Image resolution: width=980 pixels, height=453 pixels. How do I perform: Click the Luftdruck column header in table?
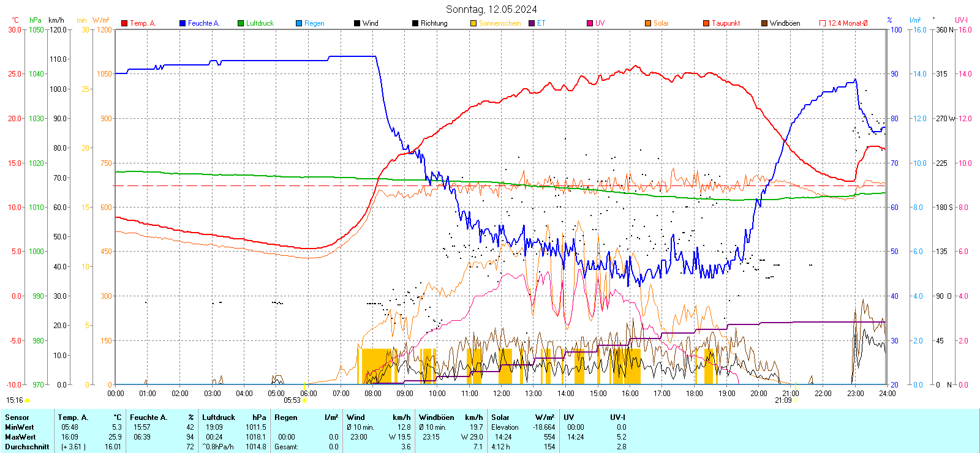(x=219, y=417)
